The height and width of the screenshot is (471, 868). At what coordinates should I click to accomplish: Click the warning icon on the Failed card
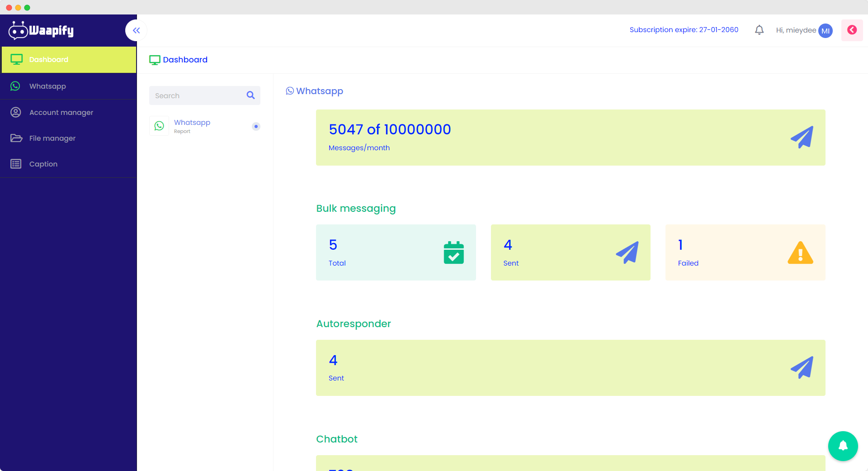tap(800, 252)
